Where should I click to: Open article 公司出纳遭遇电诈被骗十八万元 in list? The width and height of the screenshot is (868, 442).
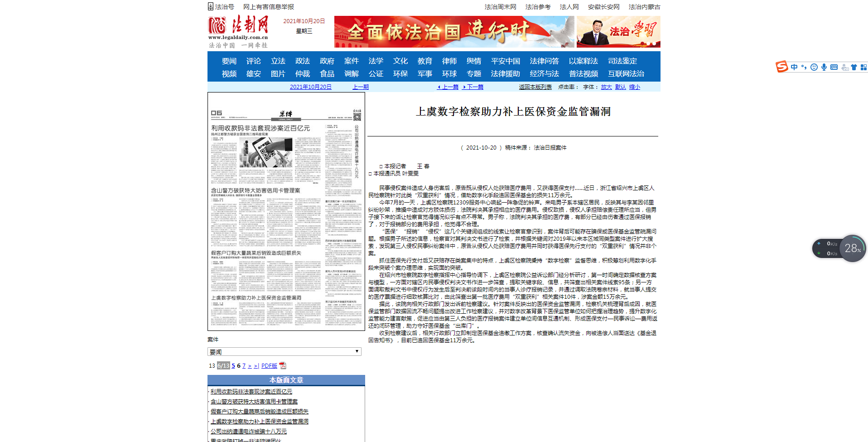point(249,432)
